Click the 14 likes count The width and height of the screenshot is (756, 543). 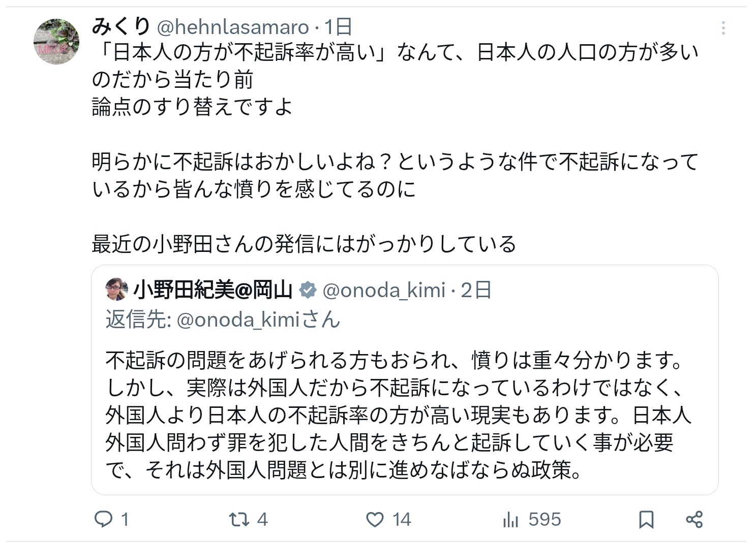(x=401, y=519)
